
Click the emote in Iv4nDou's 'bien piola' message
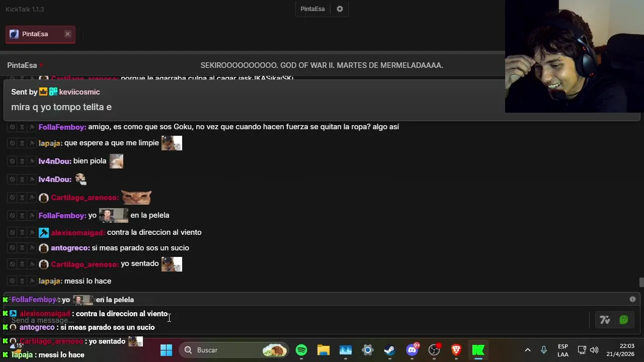tap(116, 161)
